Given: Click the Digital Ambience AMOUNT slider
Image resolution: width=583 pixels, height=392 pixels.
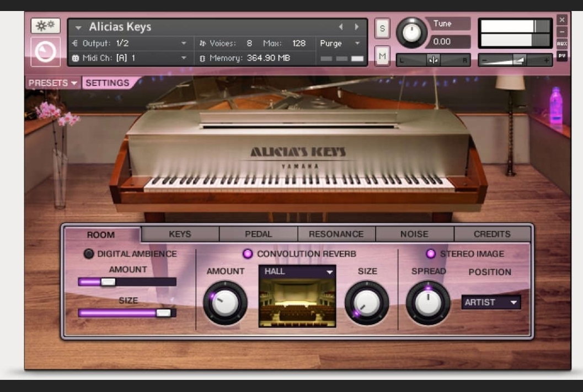Looking at the screenshot, I should point(127,282).
